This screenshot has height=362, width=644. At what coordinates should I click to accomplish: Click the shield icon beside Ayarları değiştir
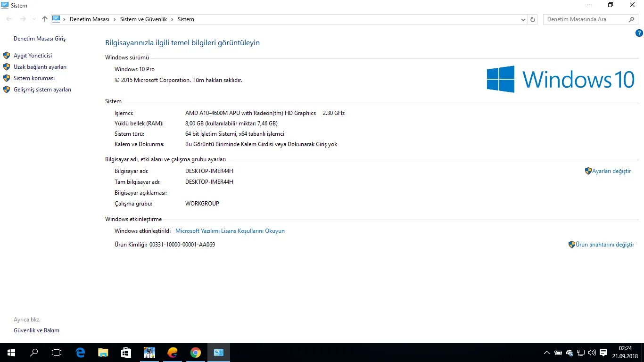pyautogui.click(x=588, y=171)
